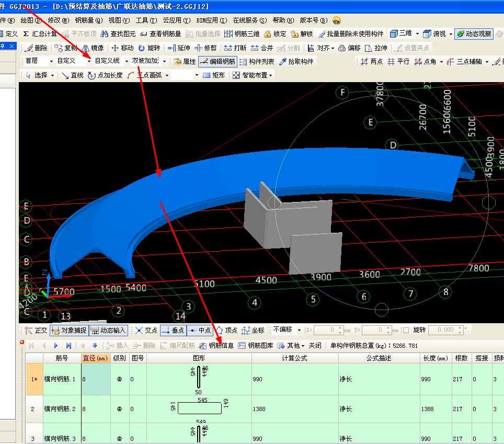The width and height of the screenshot is (504, 444).
Task: Click the 两点 two-point axis tool
Action: [x=372, y=61]
